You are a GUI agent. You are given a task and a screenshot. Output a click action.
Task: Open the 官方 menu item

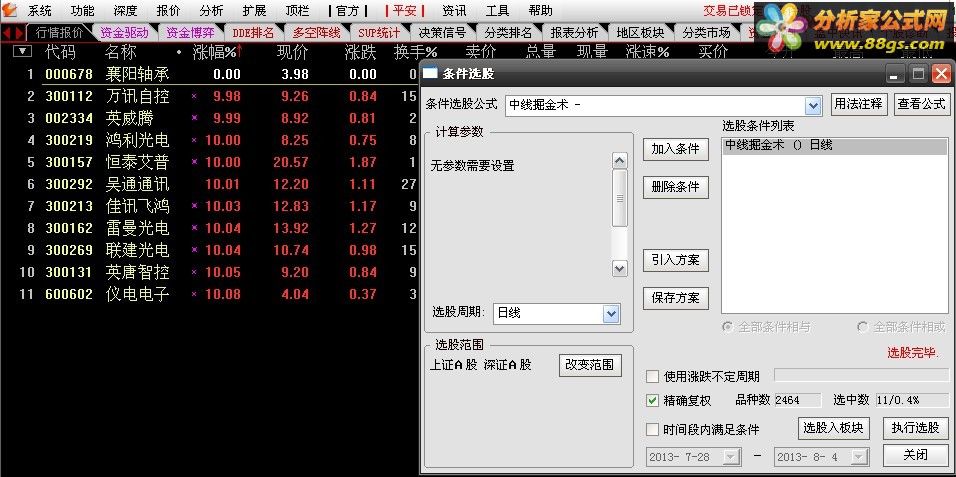(x=348, y=10)
